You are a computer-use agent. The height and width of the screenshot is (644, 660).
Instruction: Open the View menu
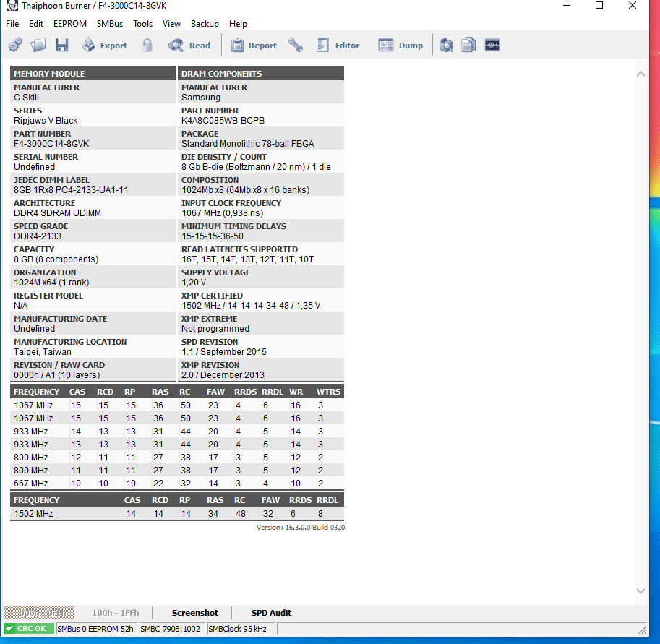(172, 24)
